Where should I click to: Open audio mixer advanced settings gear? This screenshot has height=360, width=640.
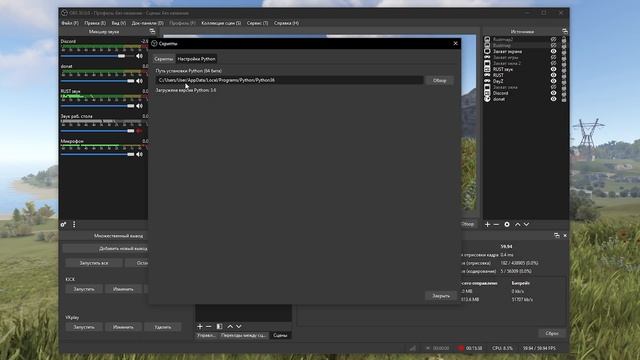tap(64, 224)
